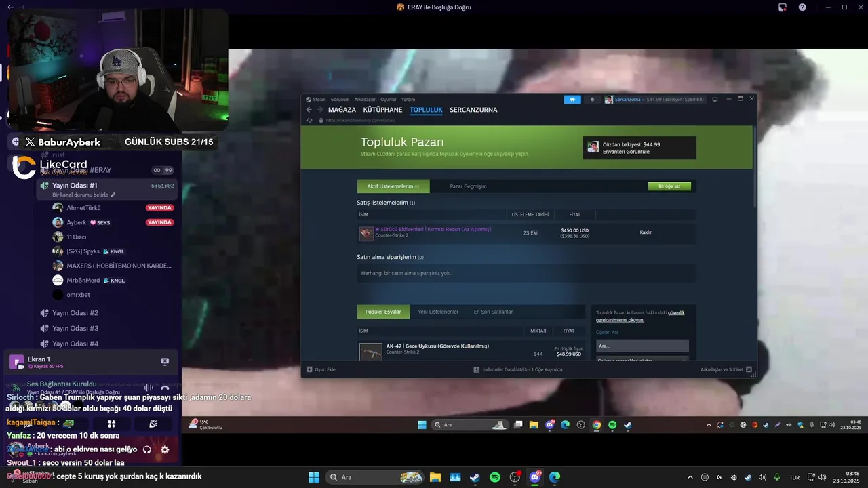
Task: Switch to the Yeni Listelenenler tab
Action: click(x=438, y=312)
